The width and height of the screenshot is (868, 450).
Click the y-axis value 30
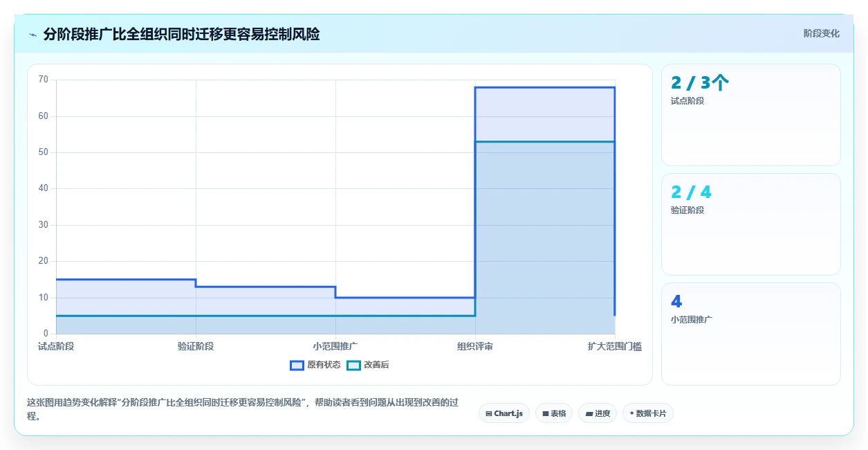tap(44, 225)
